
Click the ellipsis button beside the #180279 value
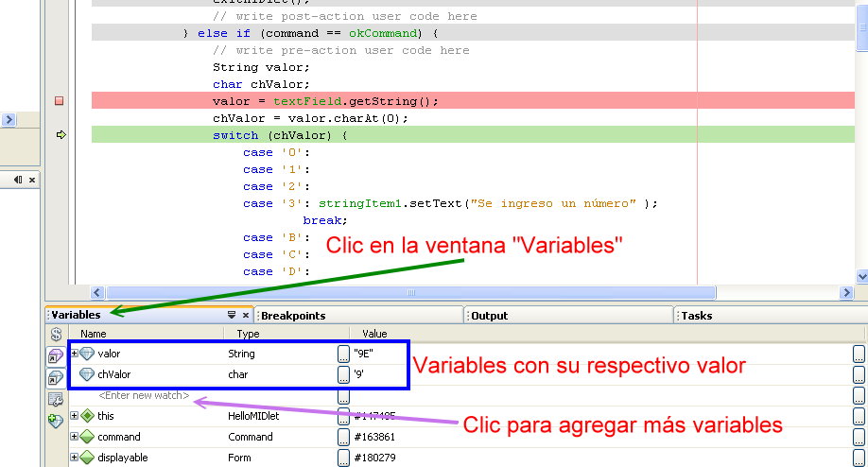(x=343, y=458)
